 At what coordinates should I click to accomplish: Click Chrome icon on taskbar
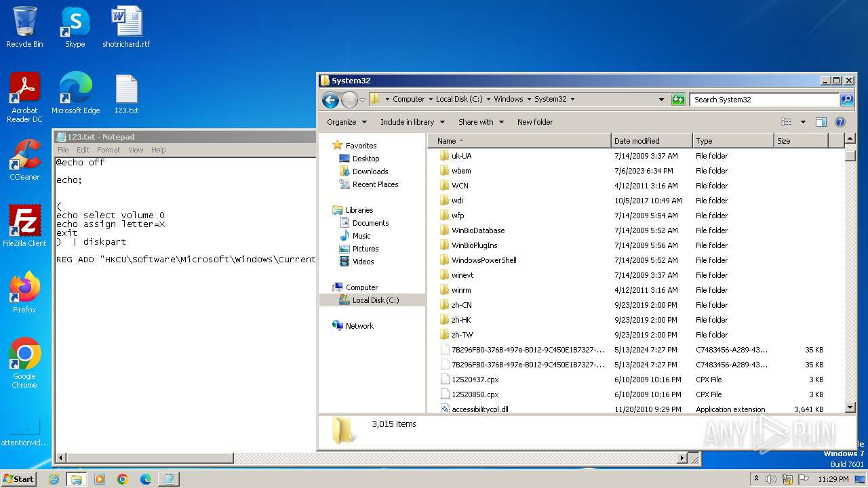click(123, 479)
